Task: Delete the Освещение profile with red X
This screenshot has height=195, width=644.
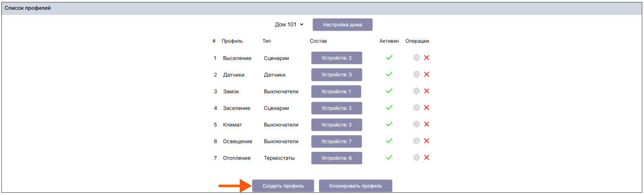Action: click(x=427, y=141)
